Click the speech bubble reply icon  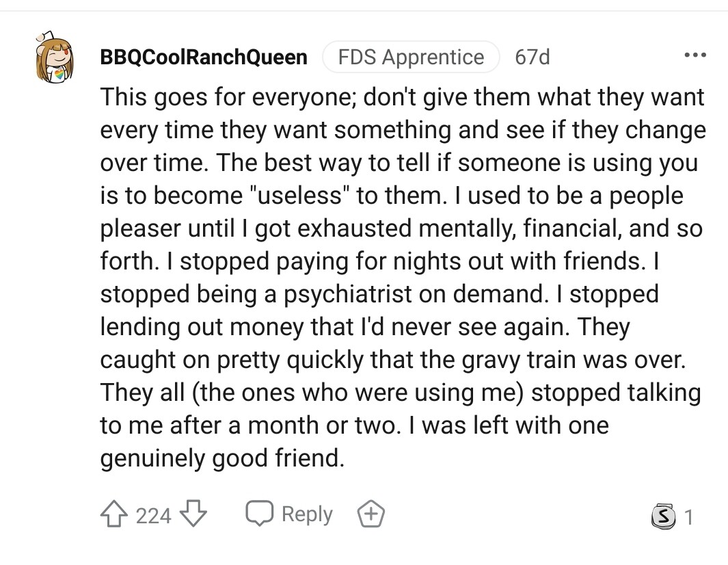click(x=260, y=514)
